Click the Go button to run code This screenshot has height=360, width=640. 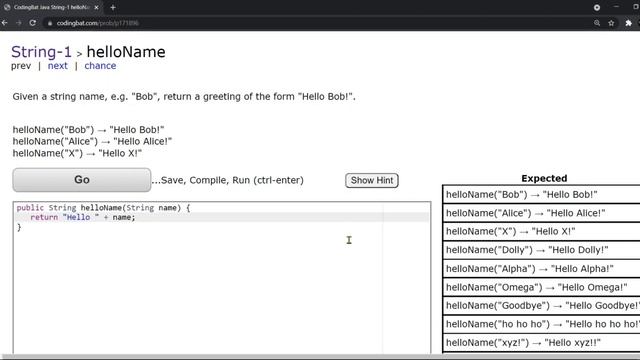(82, 180)
